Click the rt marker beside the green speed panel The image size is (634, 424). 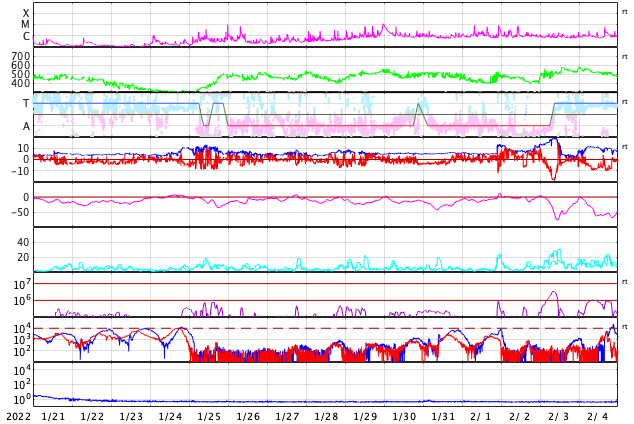(x=625, y=56)
